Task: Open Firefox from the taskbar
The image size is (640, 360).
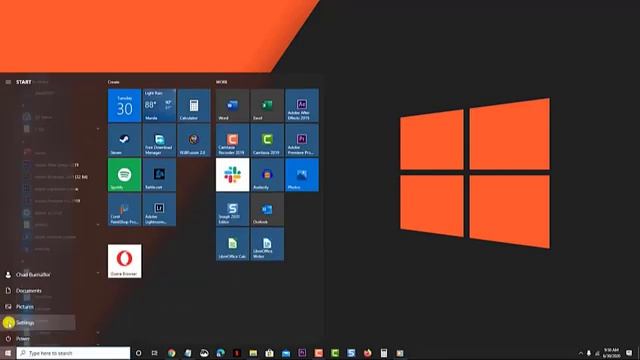Action: (x=368, y=353)
